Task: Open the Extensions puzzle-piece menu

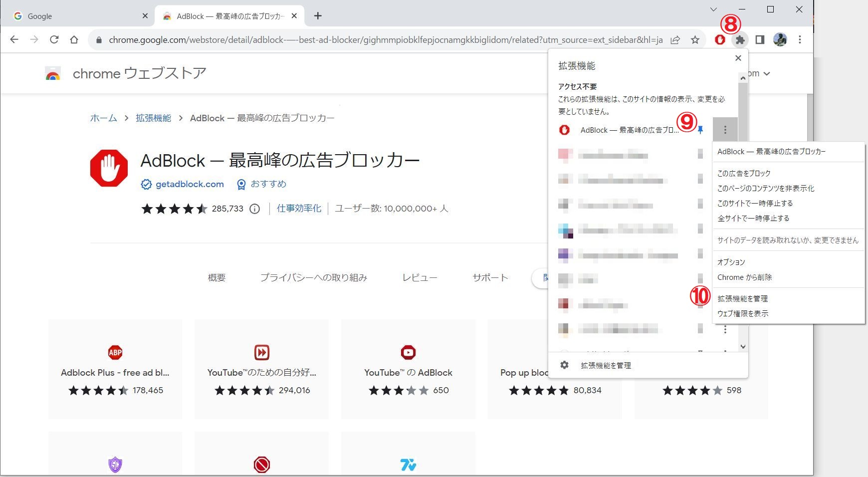Action: point(740,39)
